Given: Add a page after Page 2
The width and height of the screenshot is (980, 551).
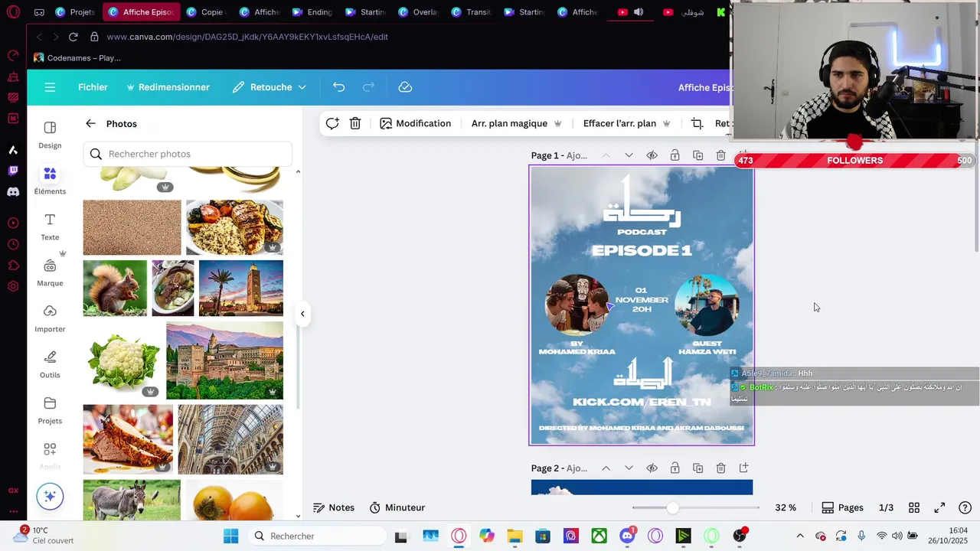Looking at the screenshot, I should pyautogui.click(x=743, y=468).
